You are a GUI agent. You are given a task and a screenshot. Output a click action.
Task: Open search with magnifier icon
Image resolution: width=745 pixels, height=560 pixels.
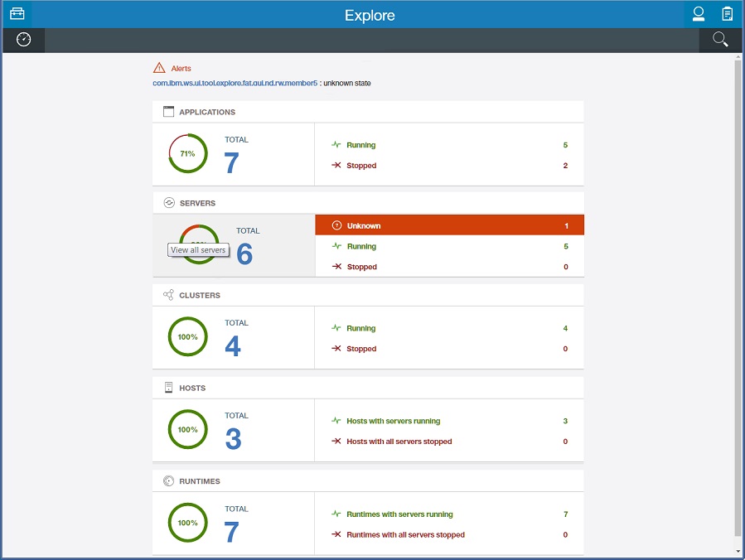point(720,40)
